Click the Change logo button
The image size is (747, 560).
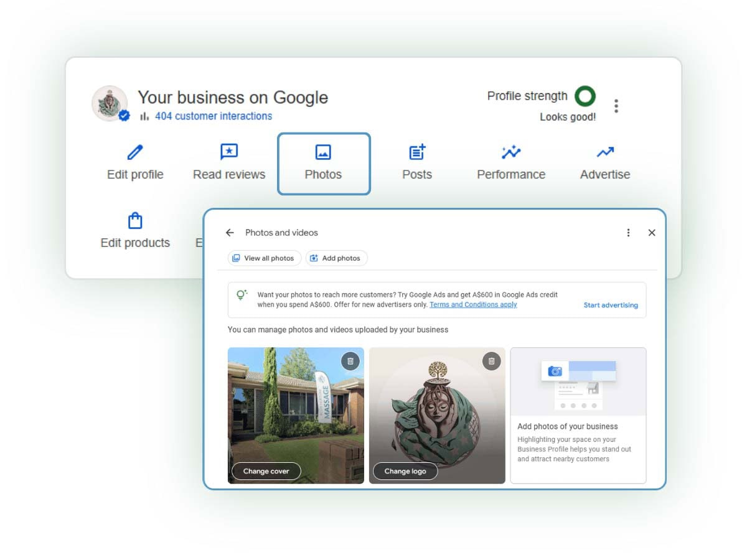click(x=405, y=471)
